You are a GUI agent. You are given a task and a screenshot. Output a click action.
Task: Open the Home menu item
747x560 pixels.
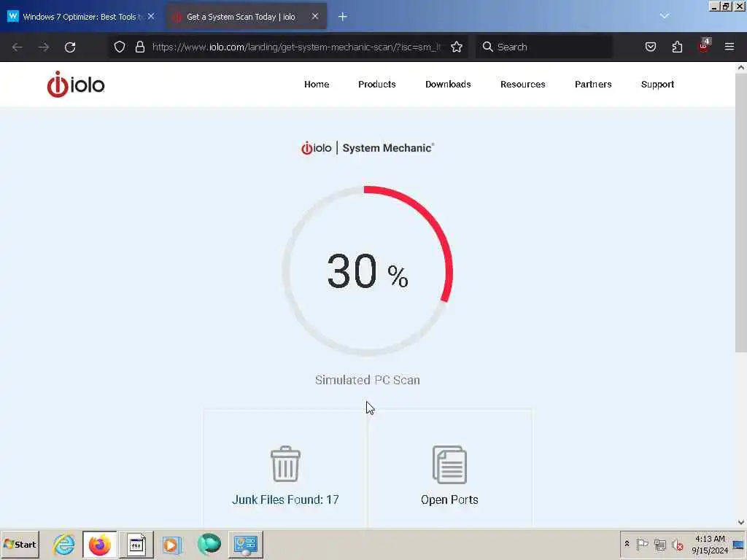(x=317, y=85)
